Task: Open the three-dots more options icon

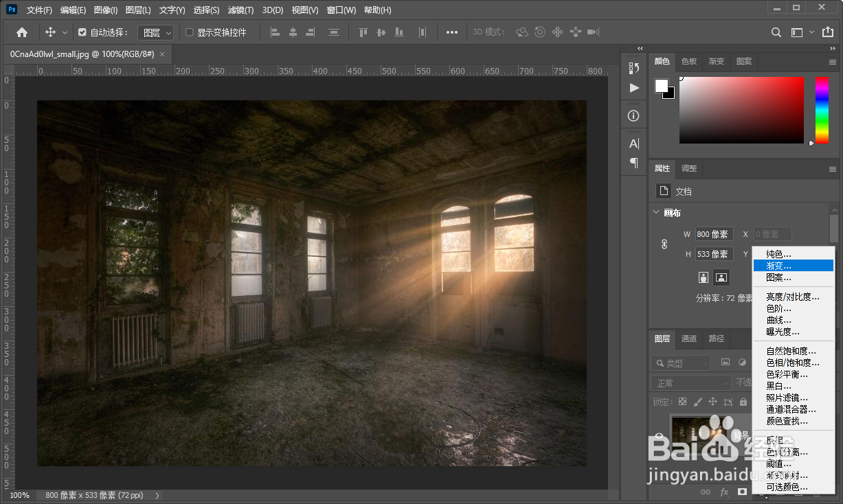Action: pyautogui.click(x=451, y=32)
